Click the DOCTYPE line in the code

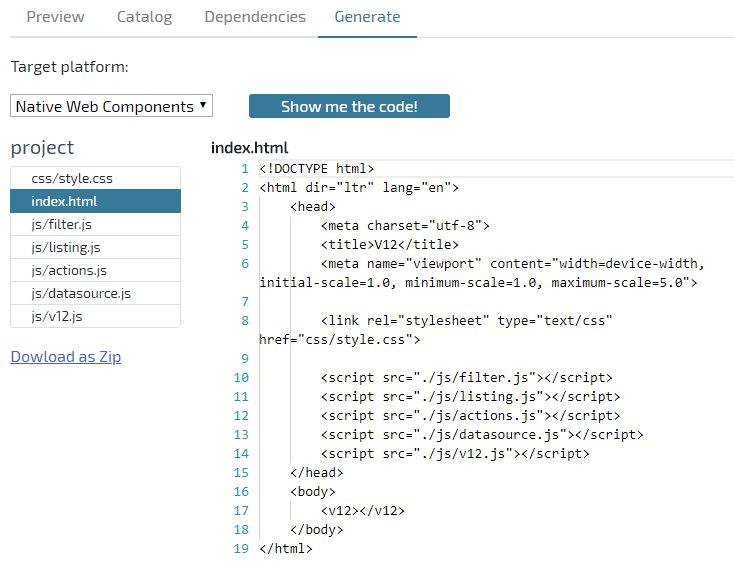coord(317,168)
